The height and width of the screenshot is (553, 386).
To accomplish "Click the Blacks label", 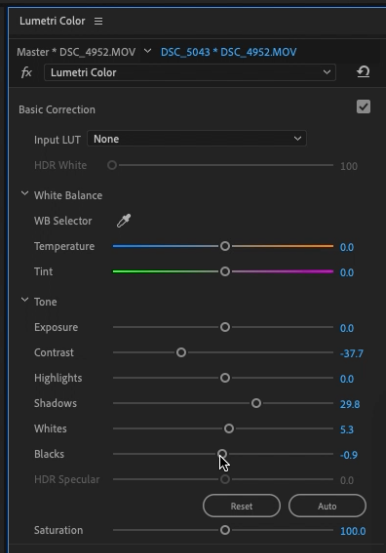I will coord(49,454).
